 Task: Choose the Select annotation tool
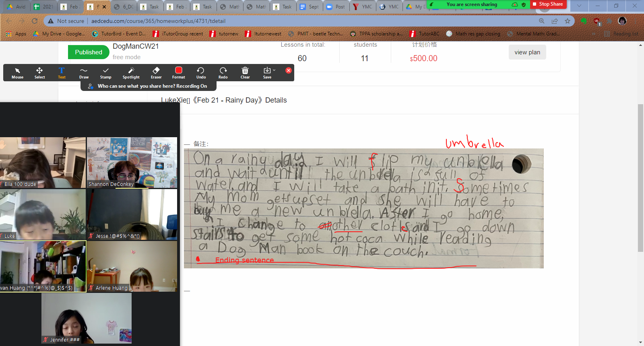[39, 73]
